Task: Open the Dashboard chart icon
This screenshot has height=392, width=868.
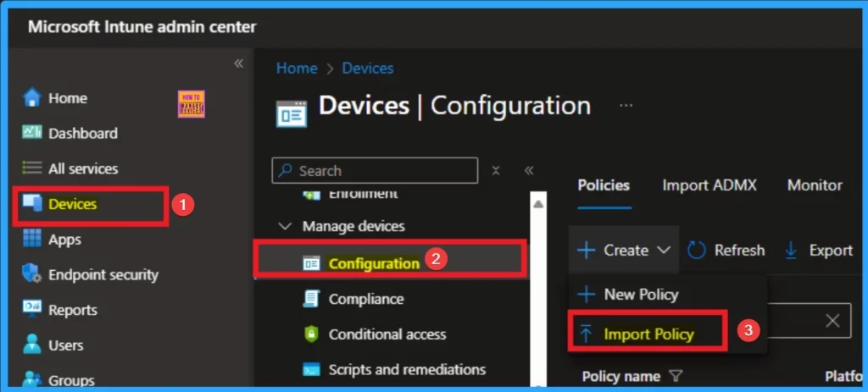Action: pos(32,133)
